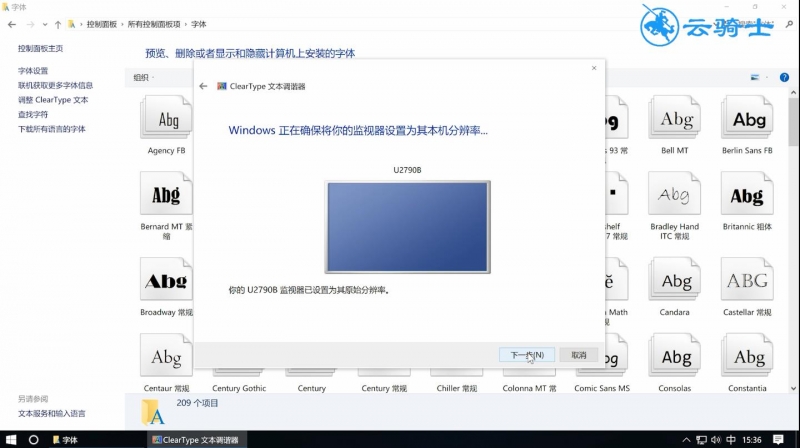The height and width of the screenshot is (448, 800).
Task: Select the Constantia font icon
Action: pos(747,355)
